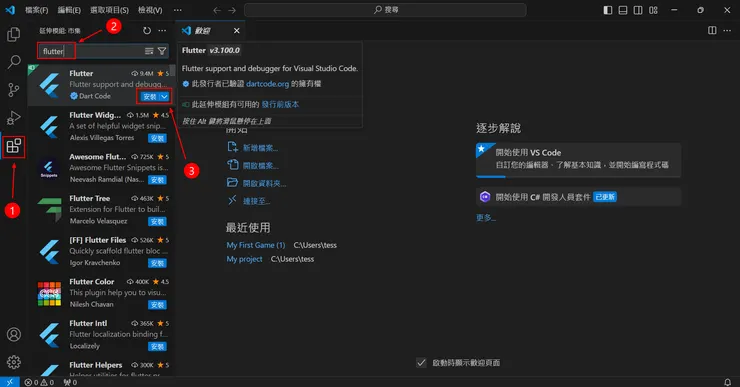Install the Flutter Color extension
740x387 pixels.
tap(157, 305)
